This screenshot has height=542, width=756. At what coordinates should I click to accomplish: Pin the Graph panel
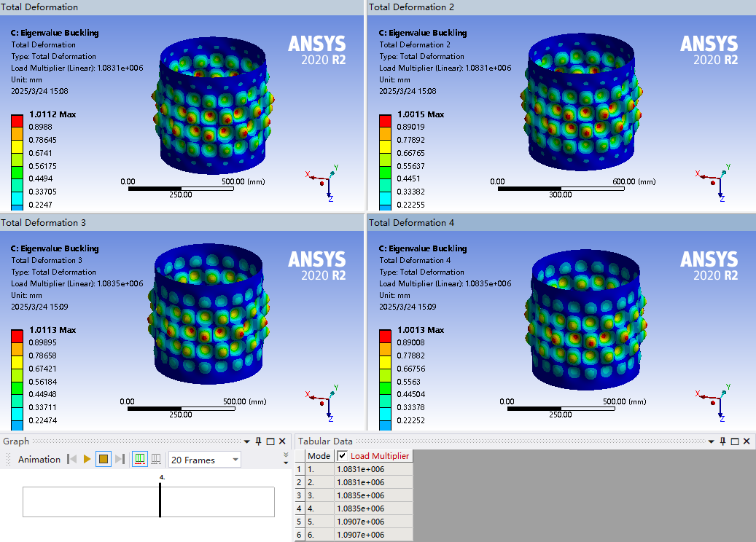pyautogui.click(x=258, y=441)
